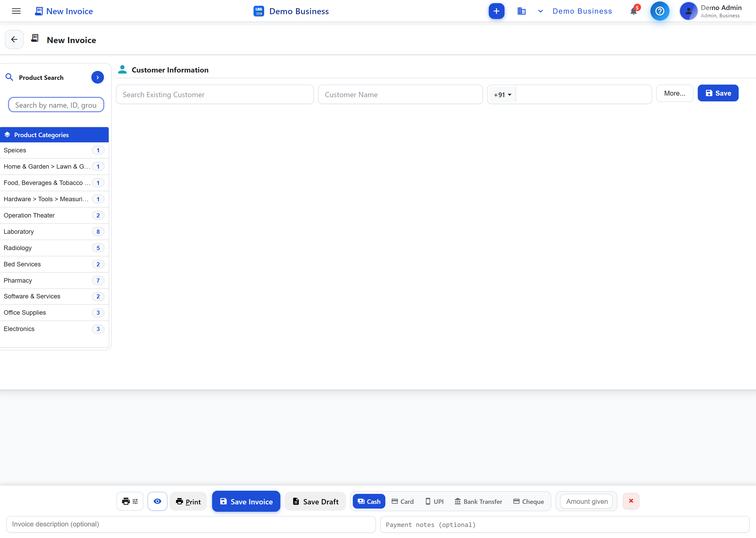Open the business switcher chevron dropdown

click(540, 11)
